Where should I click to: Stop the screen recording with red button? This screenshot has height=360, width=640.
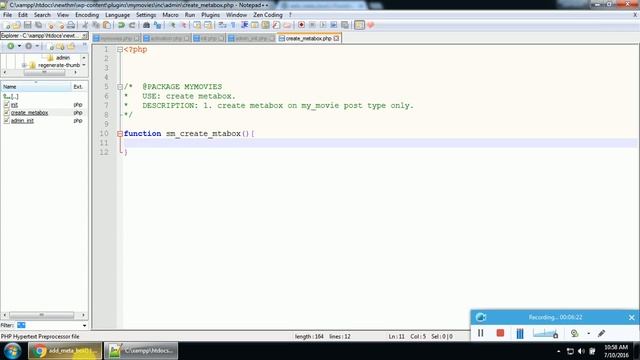500,333
